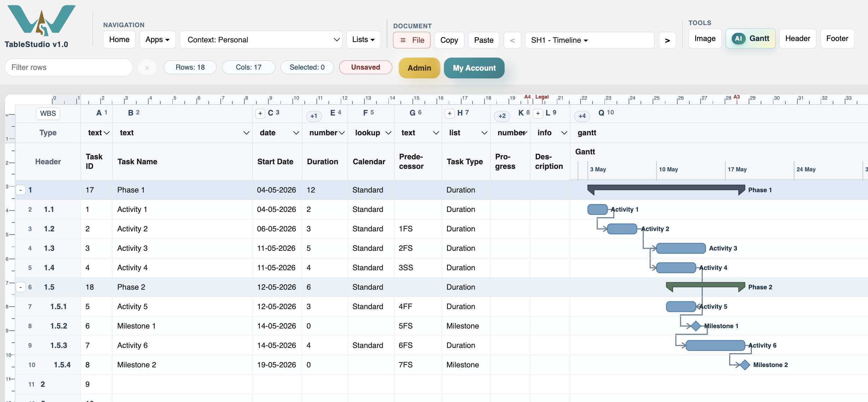Open the Lists dropdown
868x402 pixels.
(363, 40)
